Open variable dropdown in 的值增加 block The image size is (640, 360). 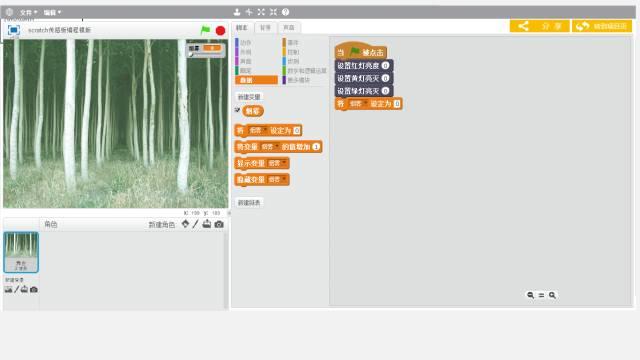tap(270, 147)
